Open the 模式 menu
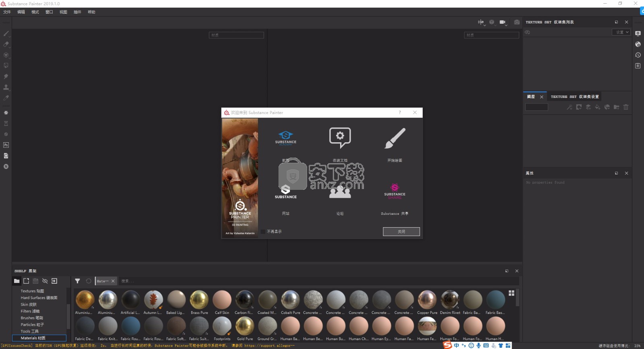 [x=35, y=12]
